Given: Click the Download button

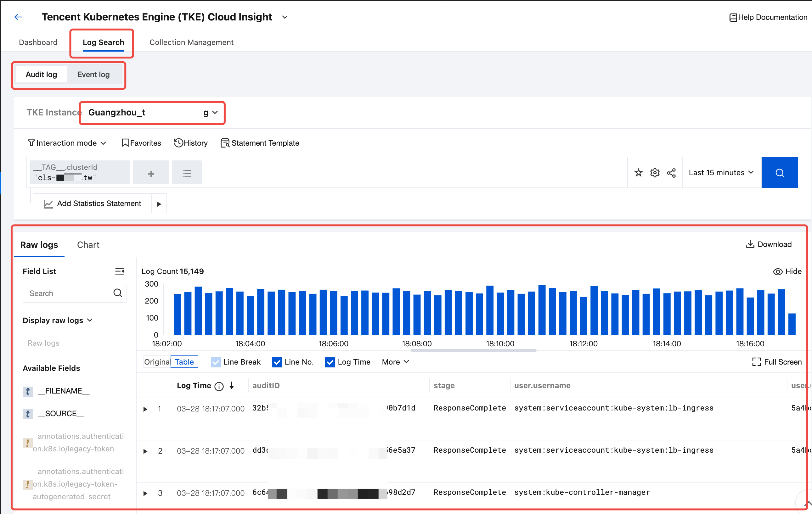Looking at the screenshot, I should click(769, 244).
